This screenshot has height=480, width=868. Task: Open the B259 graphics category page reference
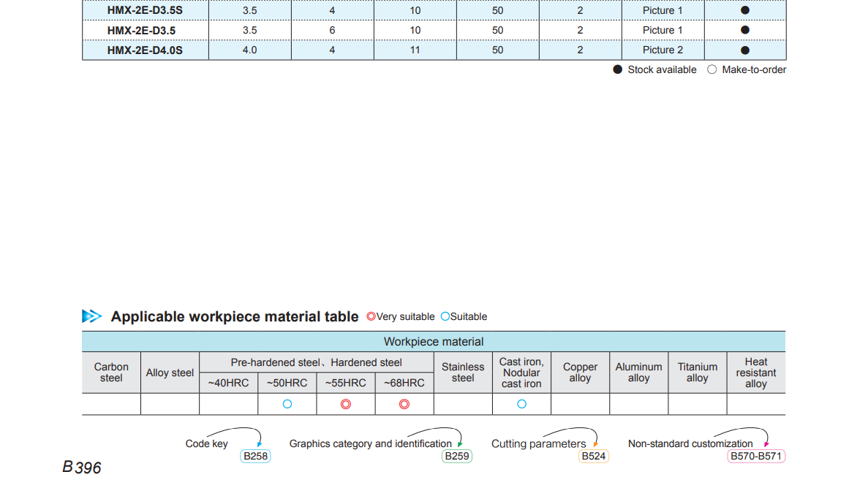coord(457,457)
